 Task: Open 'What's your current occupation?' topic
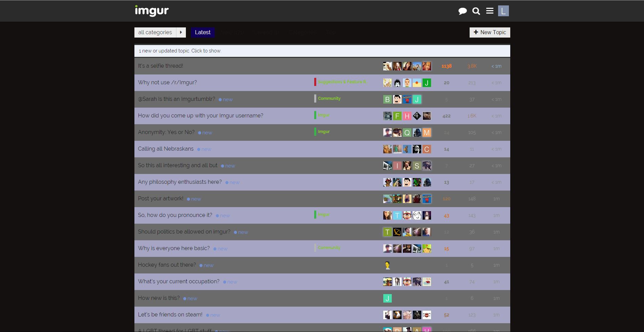point(178,281)
